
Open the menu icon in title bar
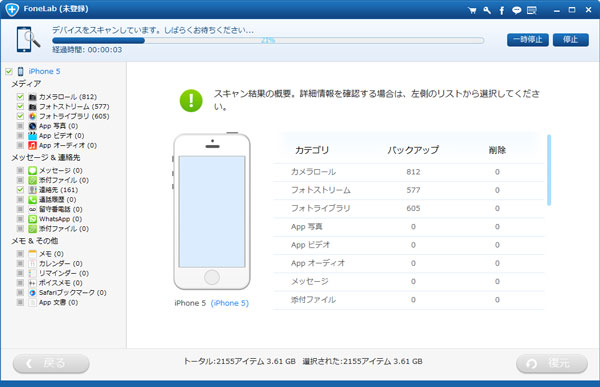pyautogui.click(x=532, y=10)
